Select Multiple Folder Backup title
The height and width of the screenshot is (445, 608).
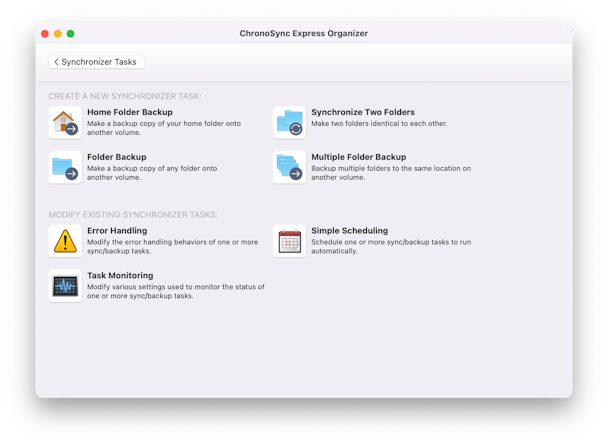(x=359, y=157)
